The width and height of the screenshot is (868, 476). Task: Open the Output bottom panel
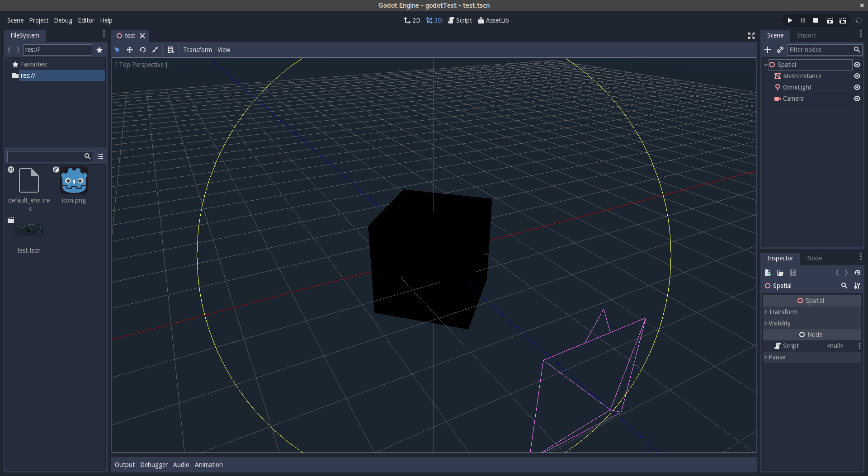click(x=125, y=465)
